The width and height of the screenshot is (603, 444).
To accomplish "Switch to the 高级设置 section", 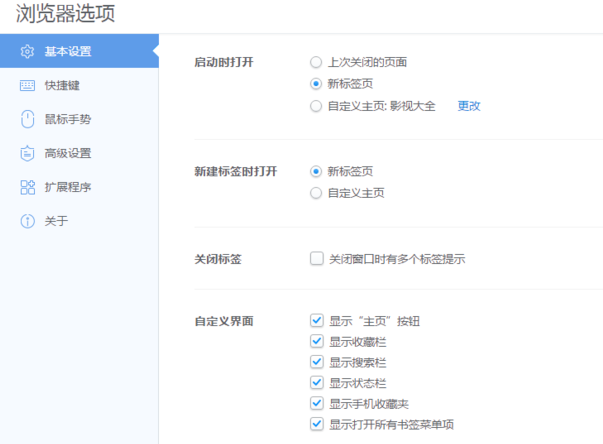I will click(68, 153).
